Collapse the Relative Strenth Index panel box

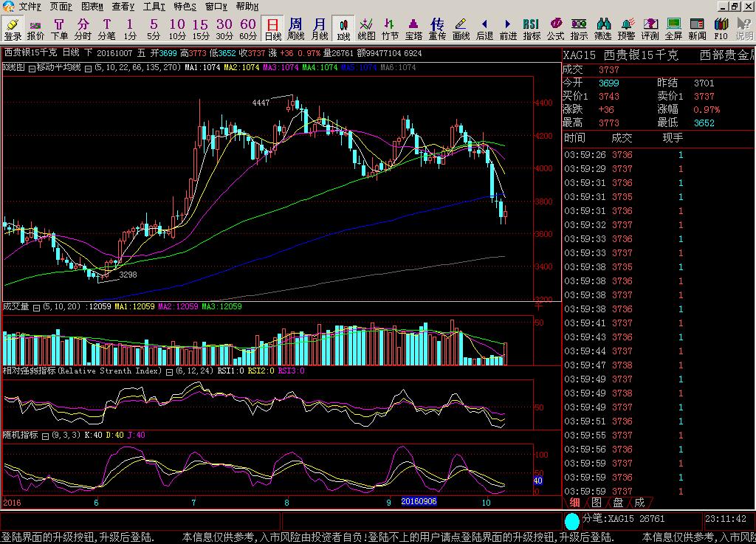pos(170,372)
